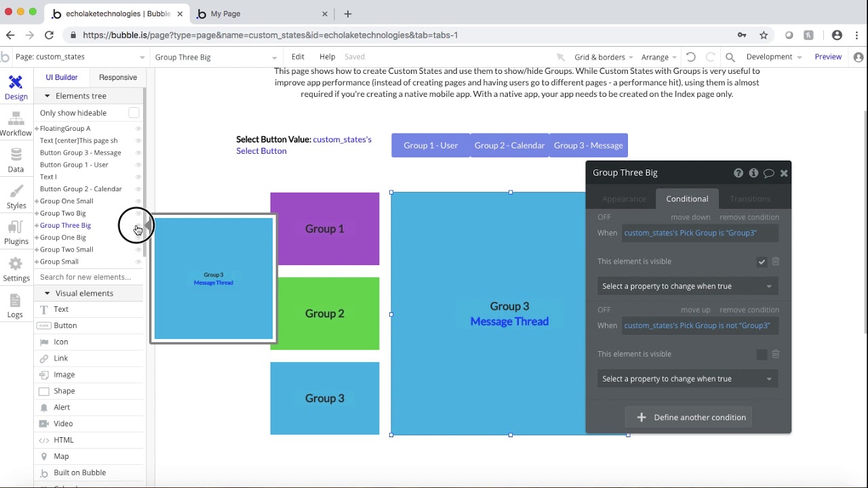Viewport: 868px width, 488px height.
Task: Open the Group Three Big element dropdown
Action: click(x=215, y=57)
